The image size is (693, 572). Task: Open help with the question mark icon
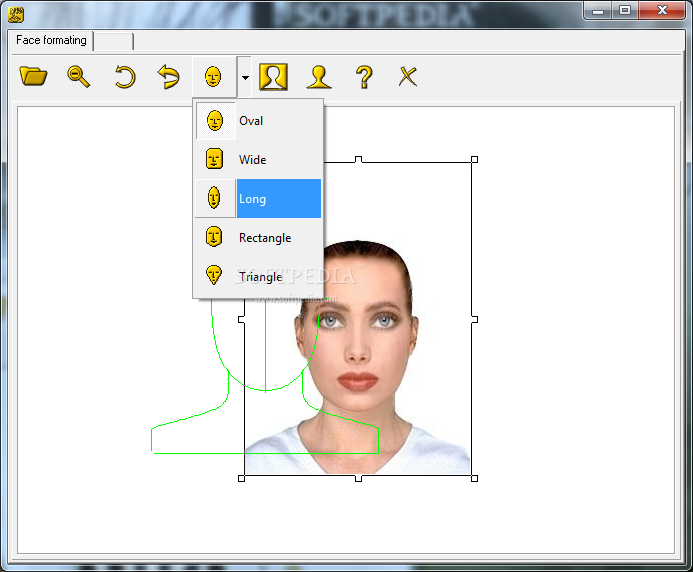click(364, 77)
